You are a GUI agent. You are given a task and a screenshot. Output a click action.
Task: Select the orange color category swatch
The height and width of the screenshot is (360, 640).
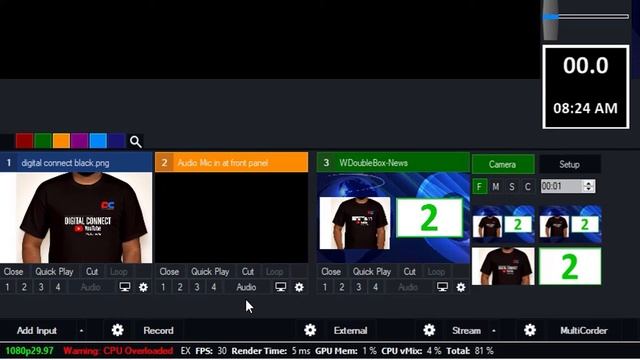61,141
